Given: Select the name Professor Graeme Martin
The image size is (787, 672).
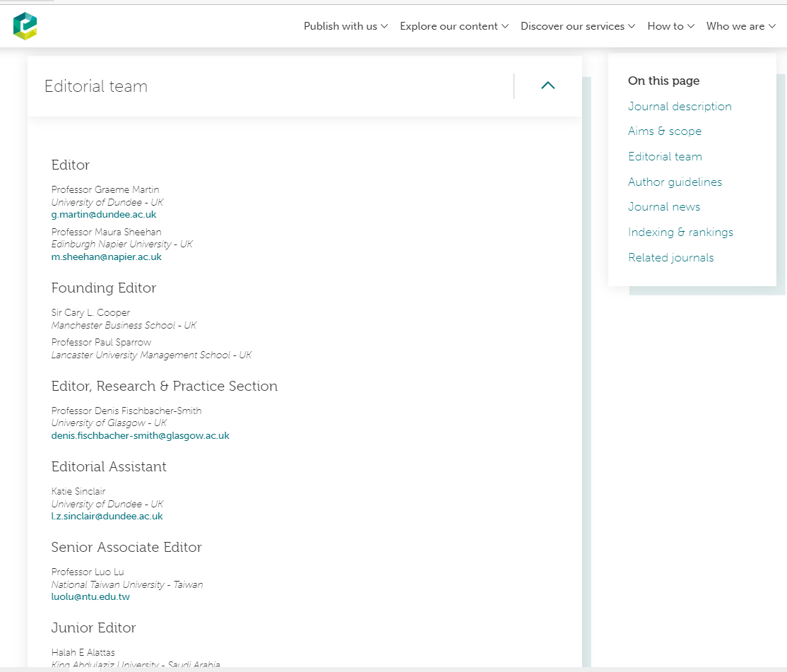Looking at the screenshot, I should point(105,189).
